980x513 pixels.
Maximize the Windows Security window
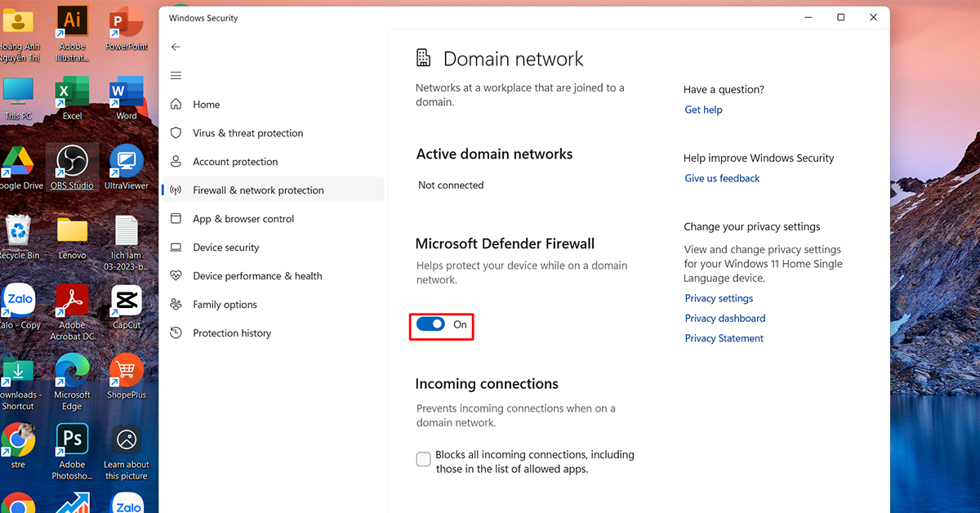point(840,17)
